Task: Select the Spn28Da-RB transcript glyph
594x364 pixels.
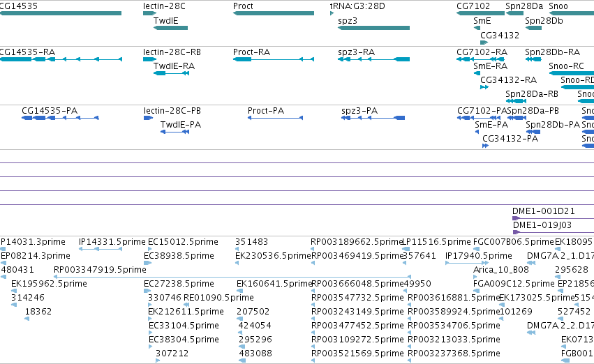Action: (516, 101)
